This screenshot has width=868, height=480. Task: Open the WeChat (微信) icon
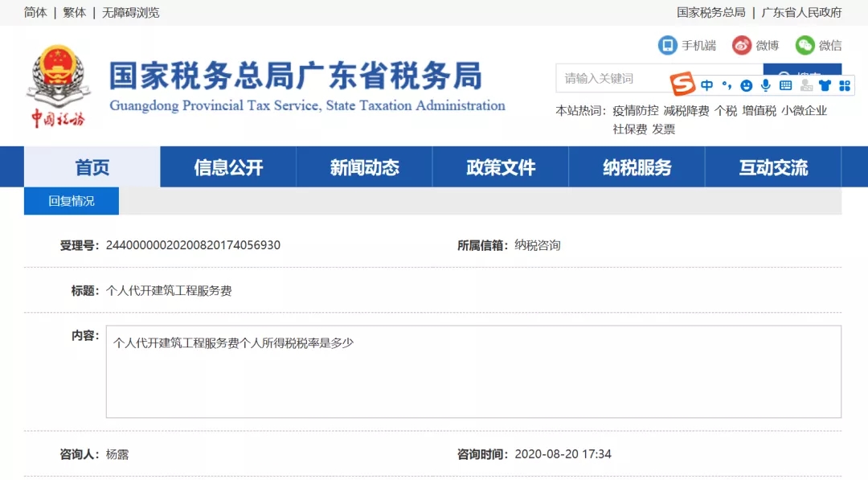click(805, 45)
